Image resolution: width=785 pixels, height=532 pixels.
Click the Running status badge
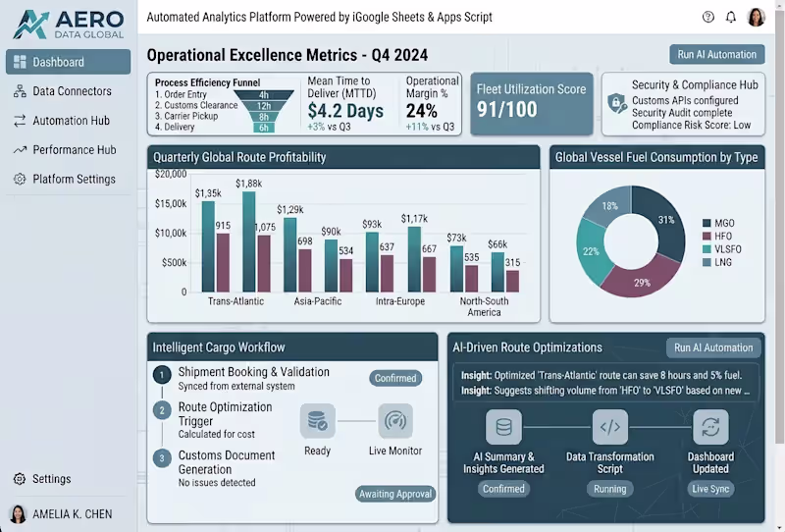[x=609, y=489]
